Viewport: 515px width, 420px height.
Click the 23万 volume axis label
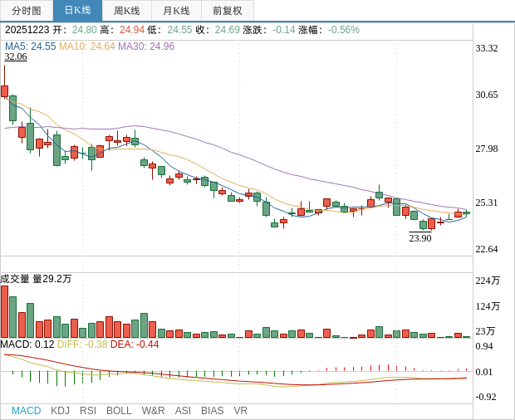[485, 331]
